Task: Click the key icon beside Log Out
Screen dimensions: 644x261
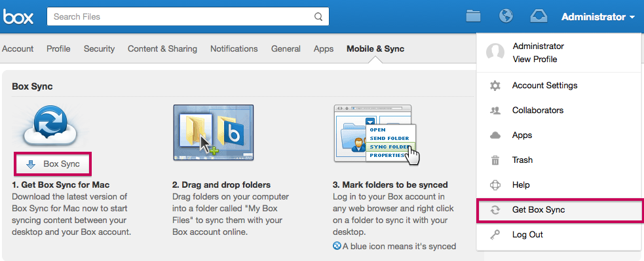Action: (495, 235)
